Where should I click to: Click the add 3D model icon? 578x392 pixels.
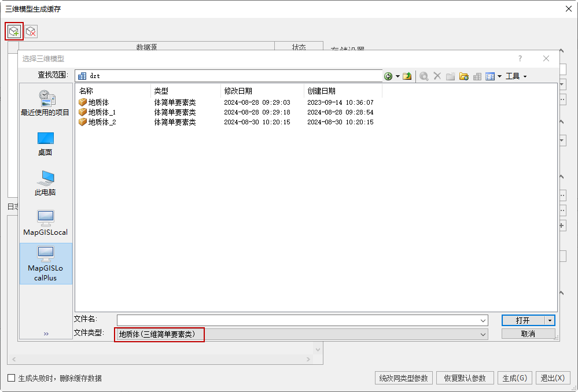pyautogui.click(x=14, y=31)
